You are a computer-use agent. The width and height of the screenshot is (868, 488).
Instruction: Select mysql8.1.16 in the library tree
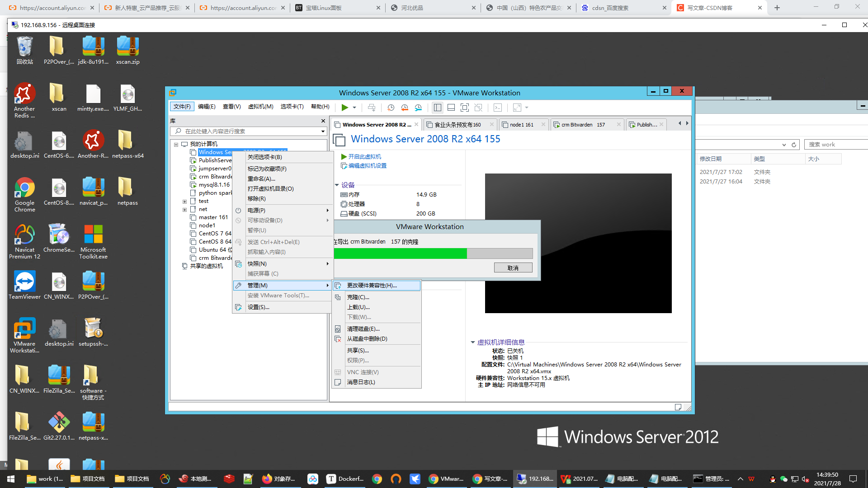click(215, 185)
